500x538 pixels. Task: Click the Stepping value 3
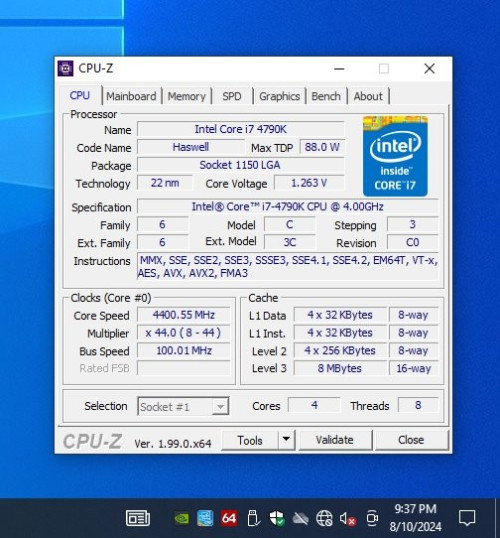[x=412, y=224]
